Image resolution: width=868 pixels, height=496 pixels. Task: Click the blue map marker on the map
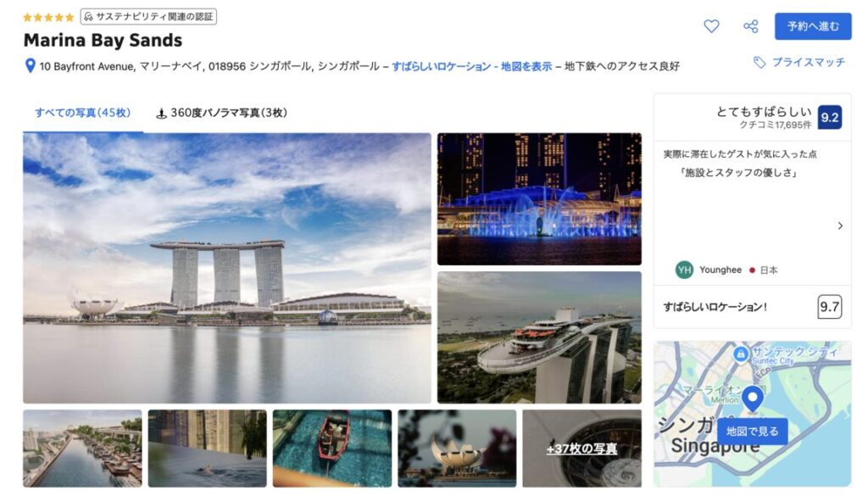coord(753,398)
